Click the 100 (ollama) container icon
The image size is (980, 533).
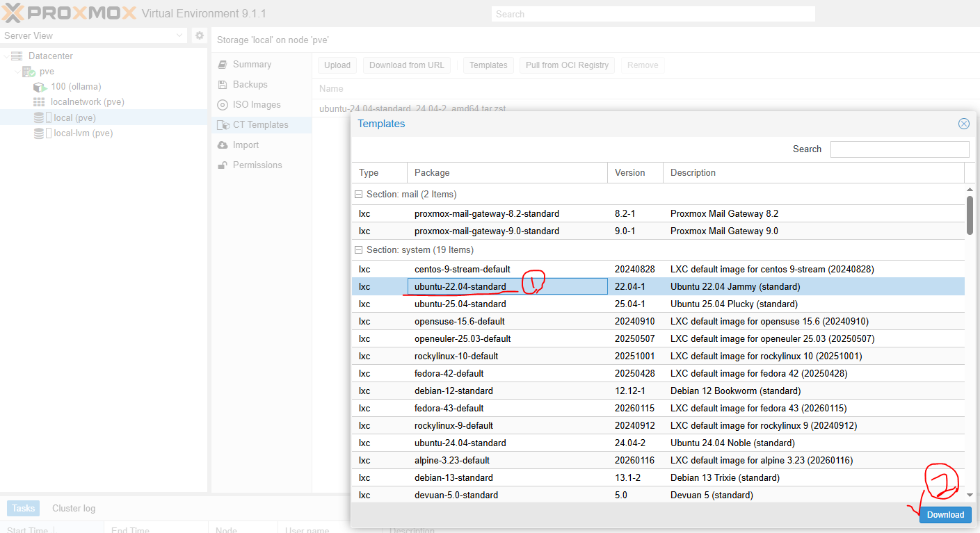[x=40, y=87]
